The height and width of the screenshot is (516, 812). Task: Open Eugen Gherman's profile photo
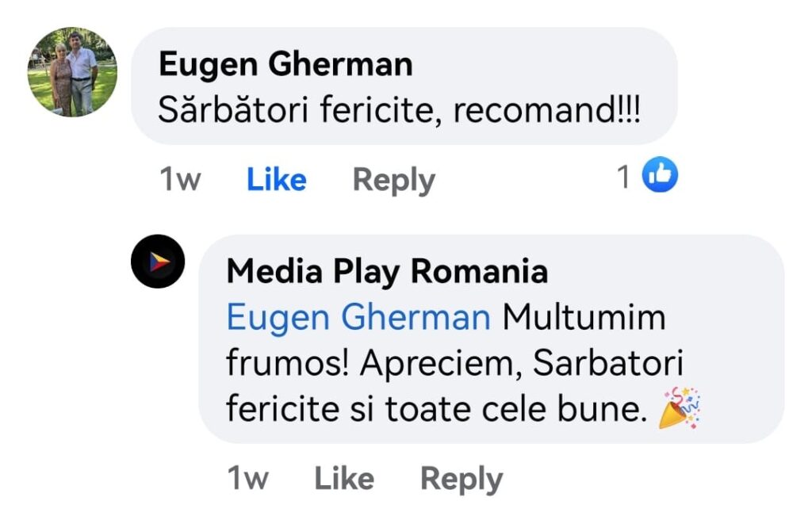[x=73, y=72]
